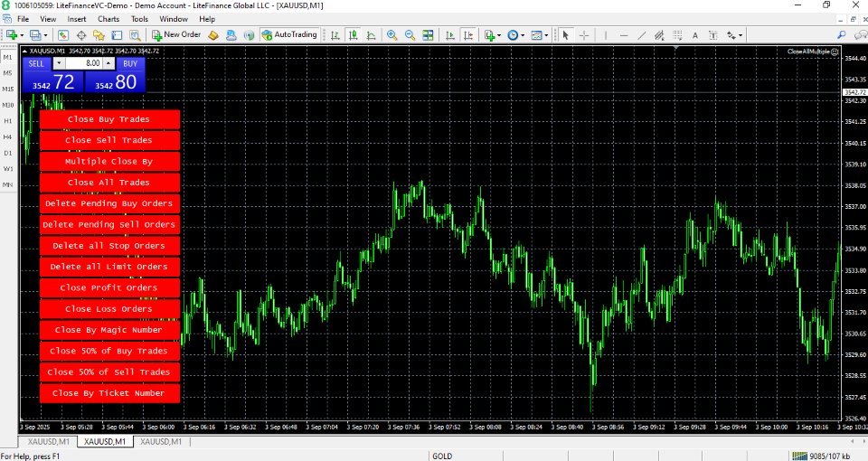Select the Equidistant Channel tool

tap(659, 35)
